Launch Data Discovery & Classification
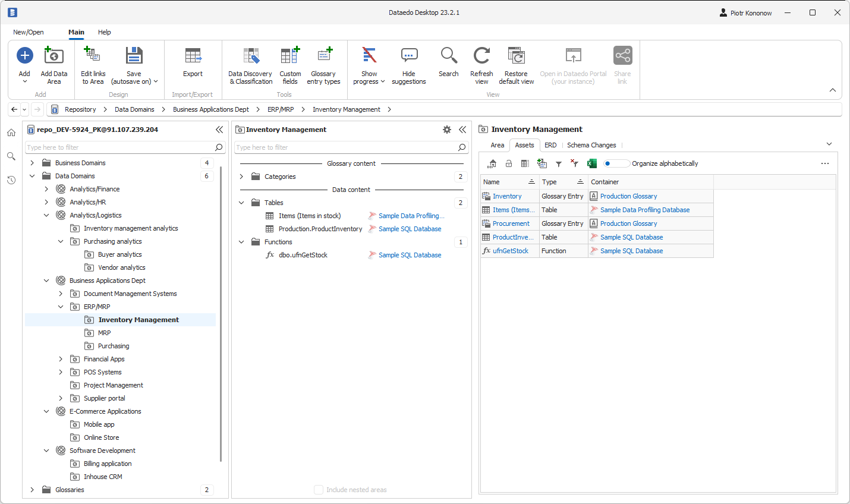This screenshot has width=850, height=504. [x=250, y=65]
